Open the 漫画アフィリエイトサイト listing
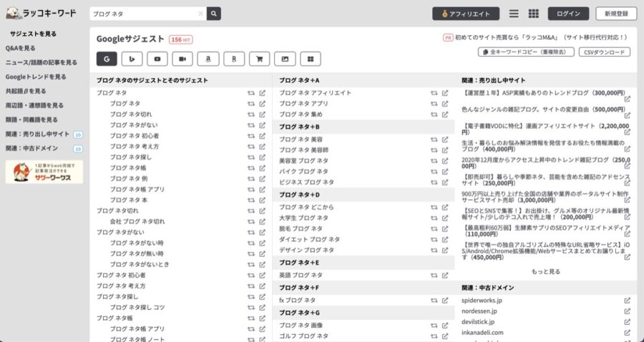This screenshot has width=644, height=342. point(545,129)
